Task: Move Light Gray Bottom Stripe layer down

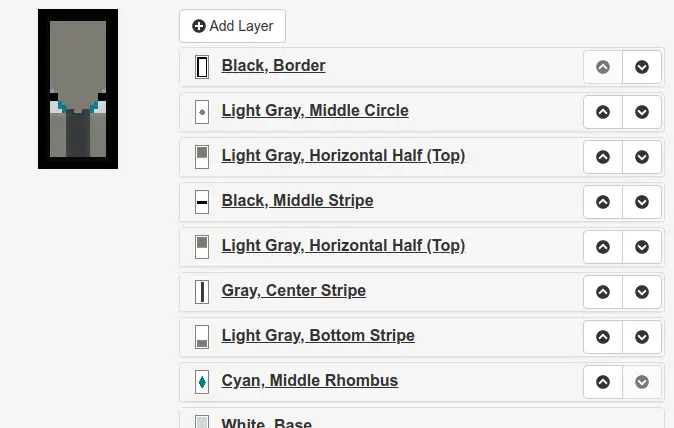Action: [x=642, y=337]
